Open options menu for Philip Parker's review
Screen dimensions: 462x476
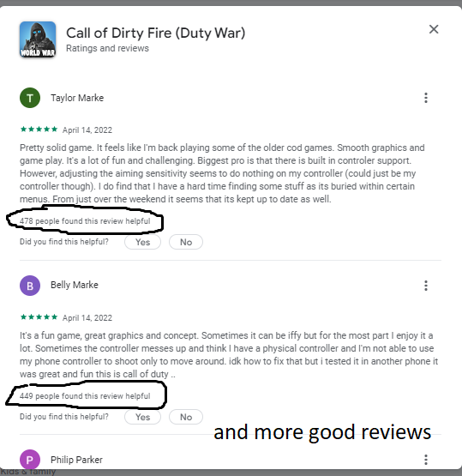pyautogui.click(x=426, y=460)
